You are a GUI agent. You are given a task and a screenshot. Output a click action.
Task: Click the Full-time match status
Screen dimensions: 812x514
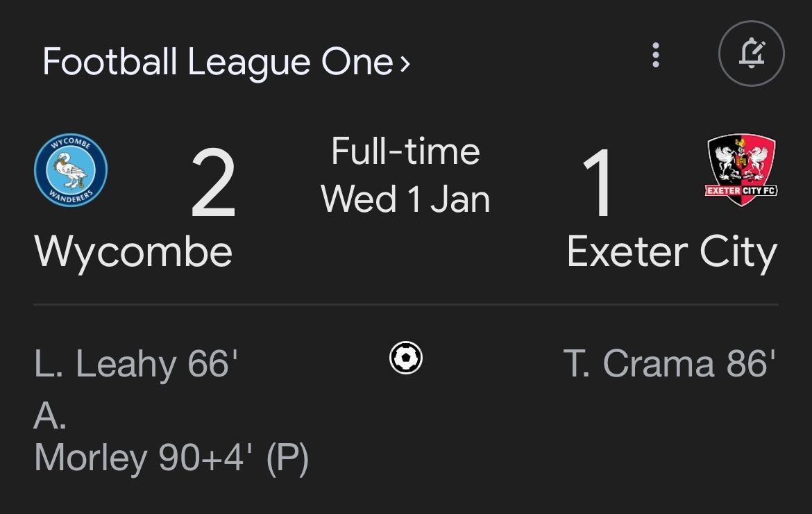click(x=406, y=151)
